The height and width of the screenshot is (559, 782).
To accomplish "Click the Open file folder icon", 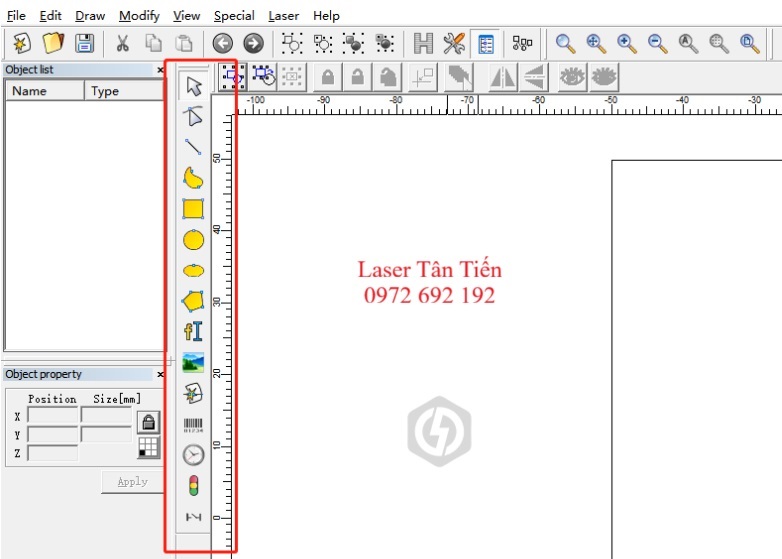I will coord(53,43).
